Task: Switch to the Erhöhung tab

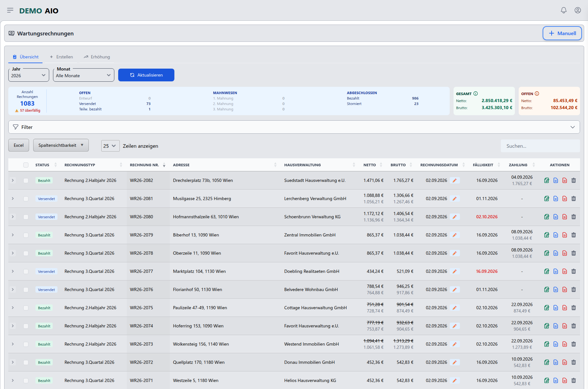Action: (x=97, y=57)
